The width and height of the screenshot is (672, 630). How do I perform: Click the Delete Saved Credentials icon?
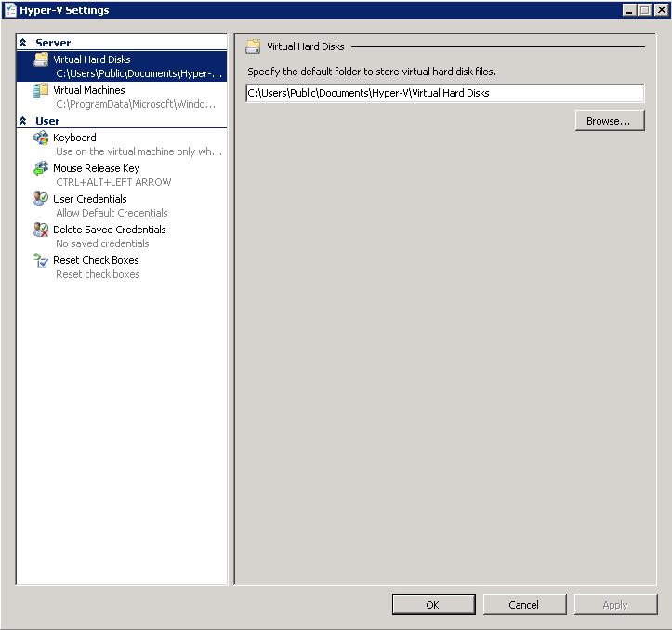coord(41,230)
